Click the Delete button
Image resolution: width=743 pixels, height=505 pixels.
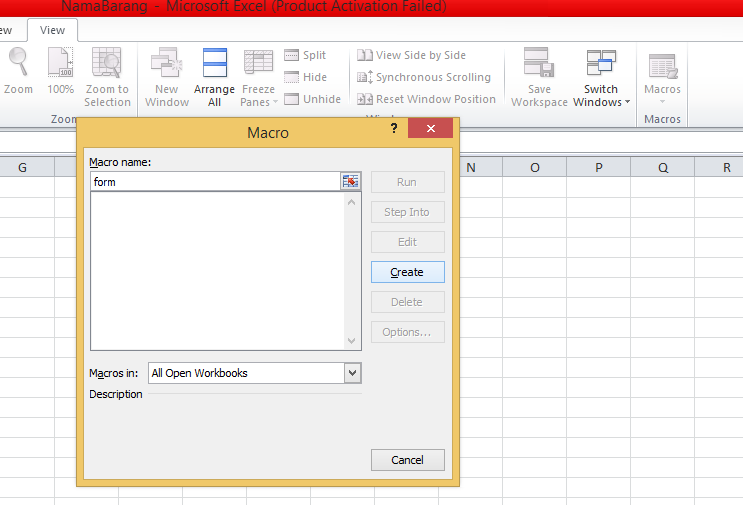[408, 302]
